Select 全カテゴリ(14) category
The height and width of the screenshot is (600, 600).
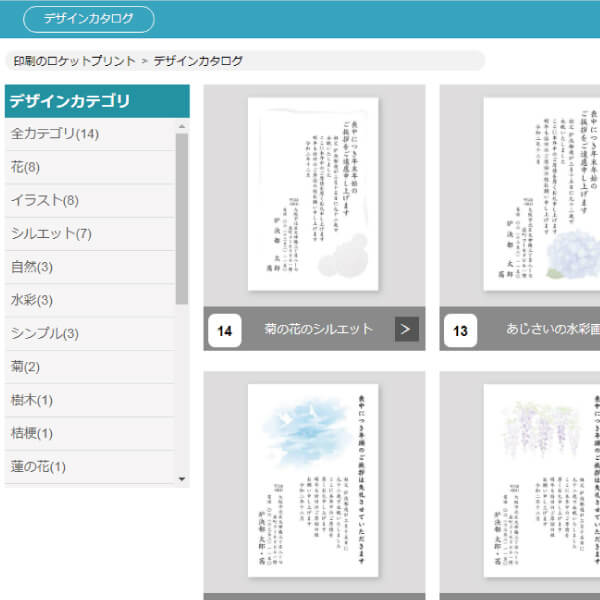[x=90, y=134]
